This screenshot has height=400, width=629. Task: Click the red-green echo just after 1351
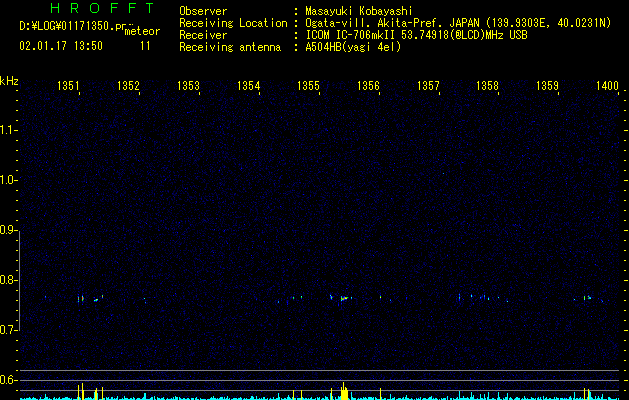(x=81, y=299)
